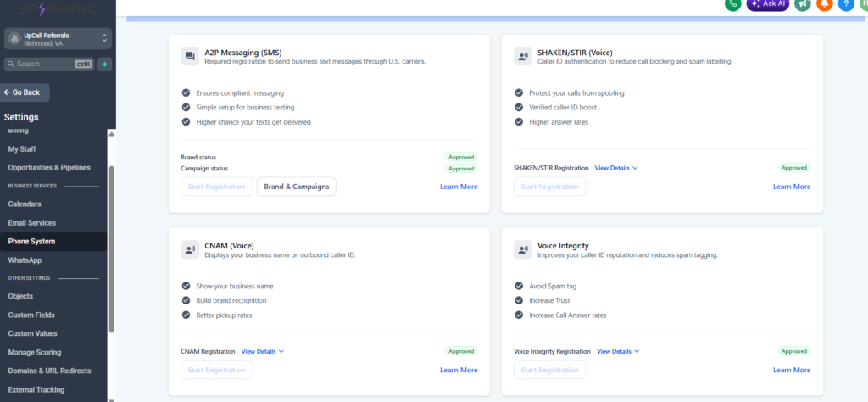The image size is (868, 402).
Task: Click the CNAM voice card icon
Action: pyautogui.click(x=190, y=249)
